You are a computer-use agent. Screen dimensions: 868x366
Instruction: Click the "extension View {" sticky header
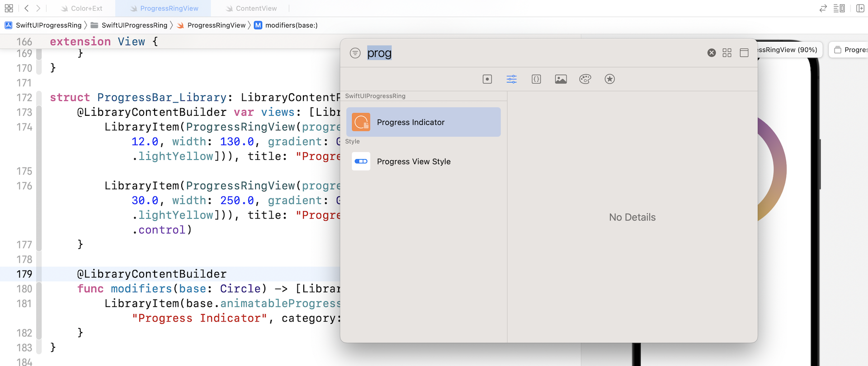pos(104,42)
